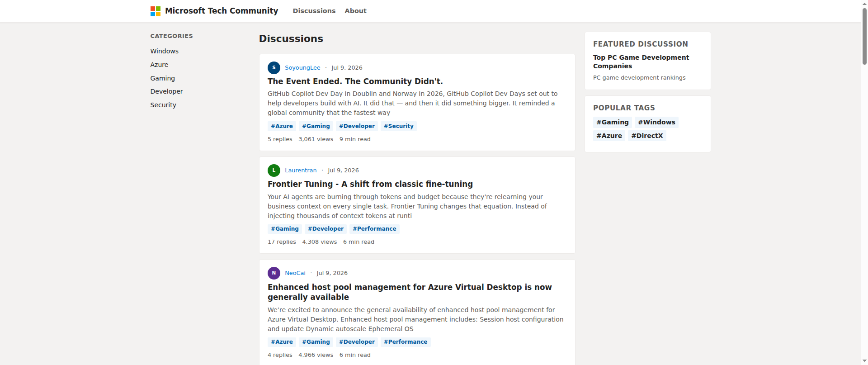Open 'The Event Ended. The Community Didn't.' post

355,81
